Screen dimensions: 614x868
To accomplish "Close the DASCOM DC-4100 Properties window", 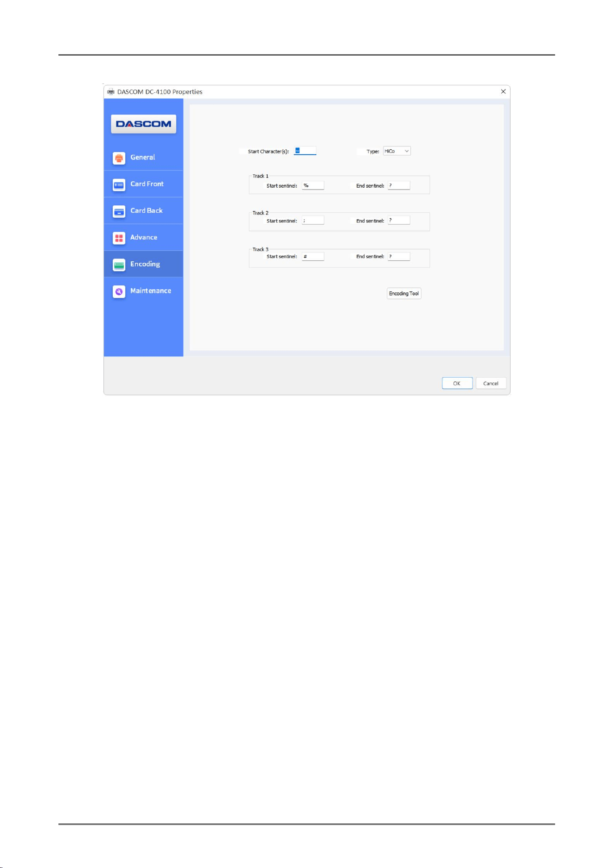I will click(x=503, y=92).
